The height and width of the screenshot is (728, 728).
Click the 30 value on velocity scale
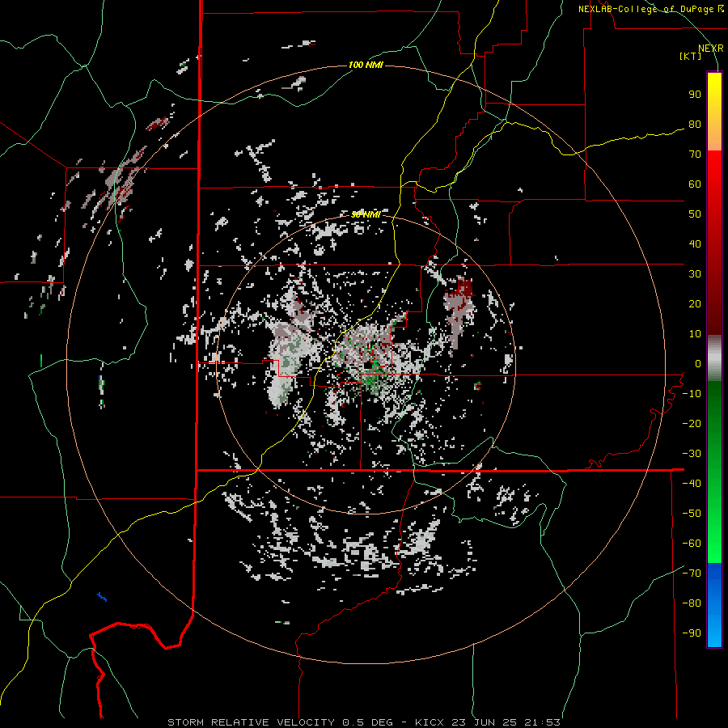click(695, 274)
